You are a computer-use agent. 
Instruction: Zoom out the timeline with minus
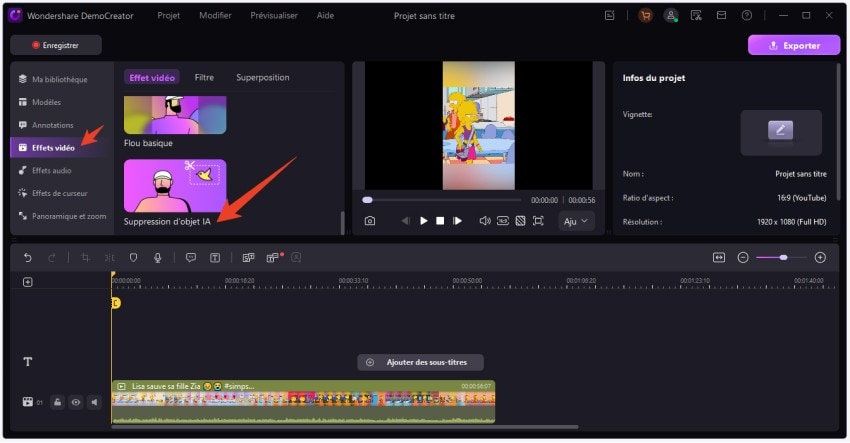(743, 258)
